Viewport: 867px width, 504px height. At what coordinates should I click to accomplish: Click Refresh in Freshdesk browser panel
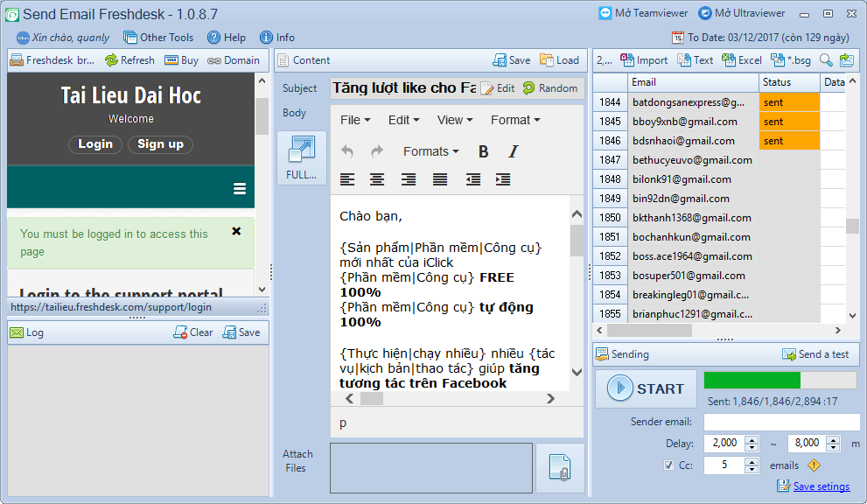[130, 60]
